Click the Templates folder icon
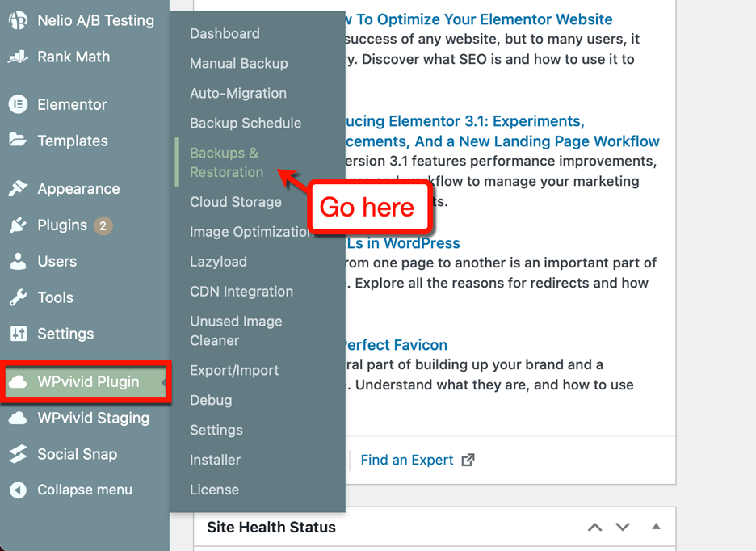756x551 pixels. pos(18,141)
